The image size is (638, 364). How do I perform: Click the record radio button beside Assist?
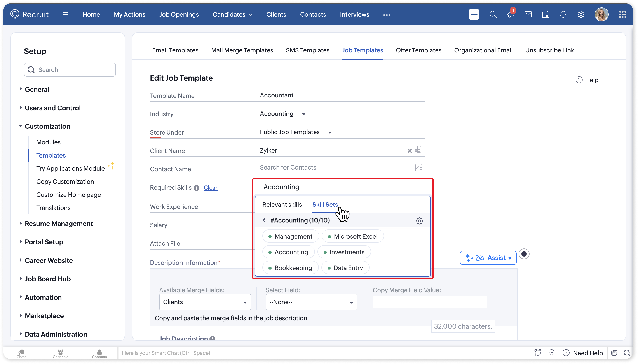click(x=524, y=254)
